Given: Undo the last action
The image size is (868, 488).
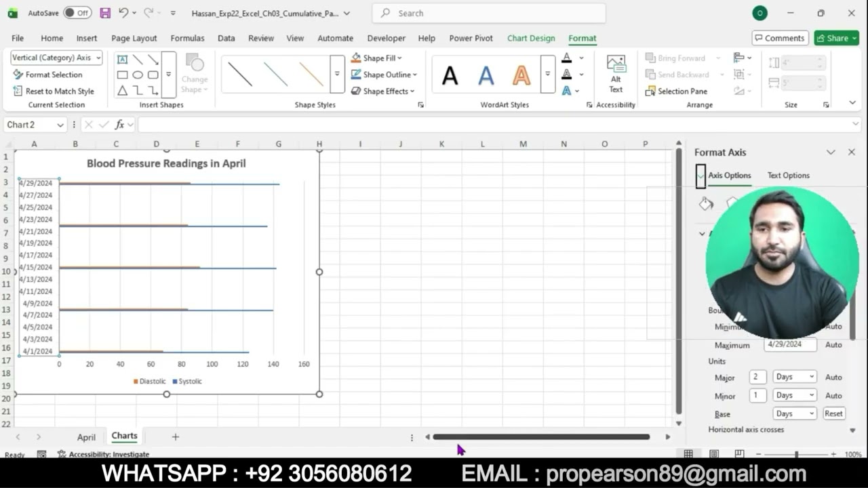Looking at the screenshot, I should tap(123, 13).
